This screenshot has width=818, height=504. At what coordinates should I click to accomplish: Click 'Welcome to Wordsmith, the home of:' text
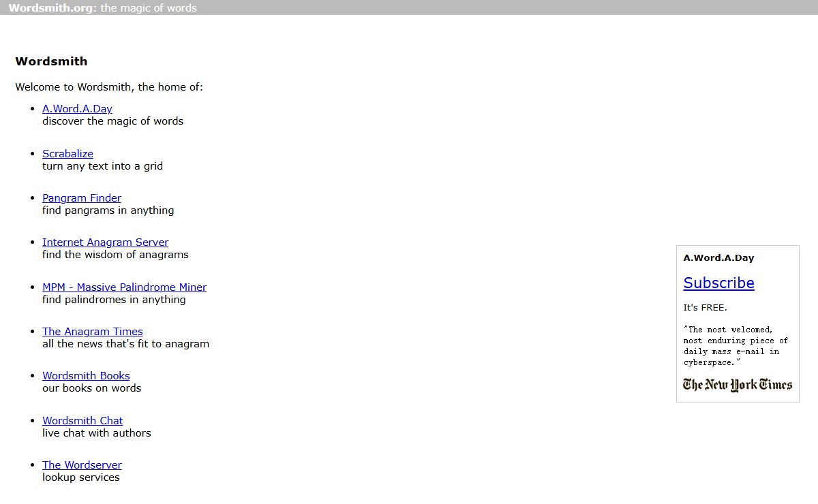point(109,87)
